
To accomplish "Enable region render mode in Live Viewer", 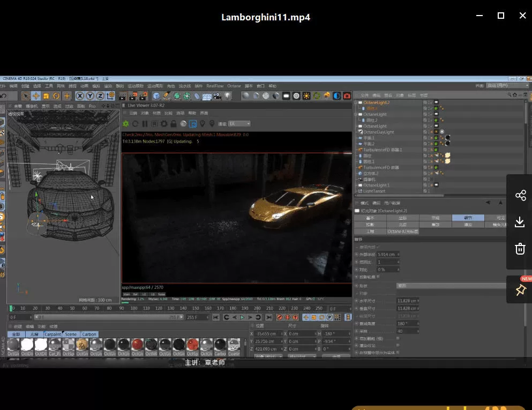I will tap(155, 123).
